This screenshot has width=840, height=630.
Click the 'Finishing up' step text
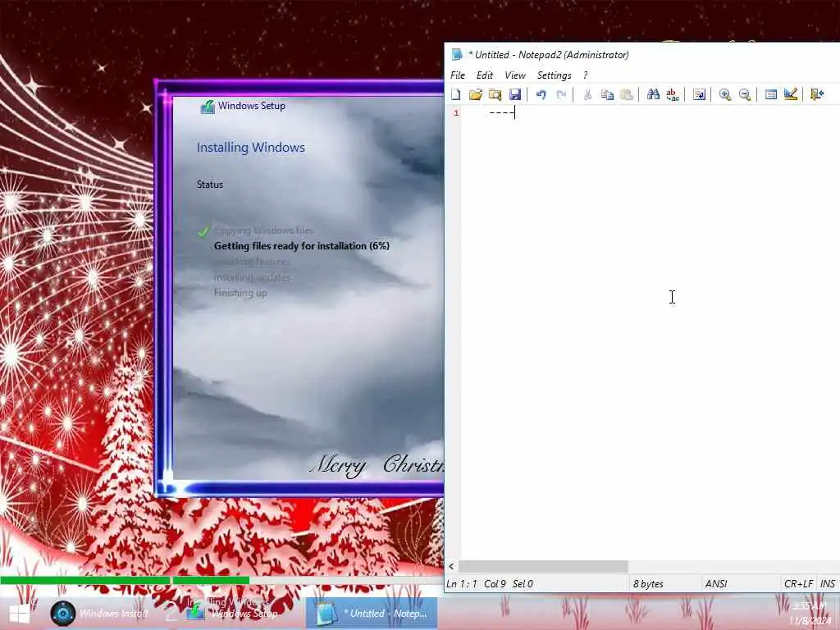click(x=240, y=293)
